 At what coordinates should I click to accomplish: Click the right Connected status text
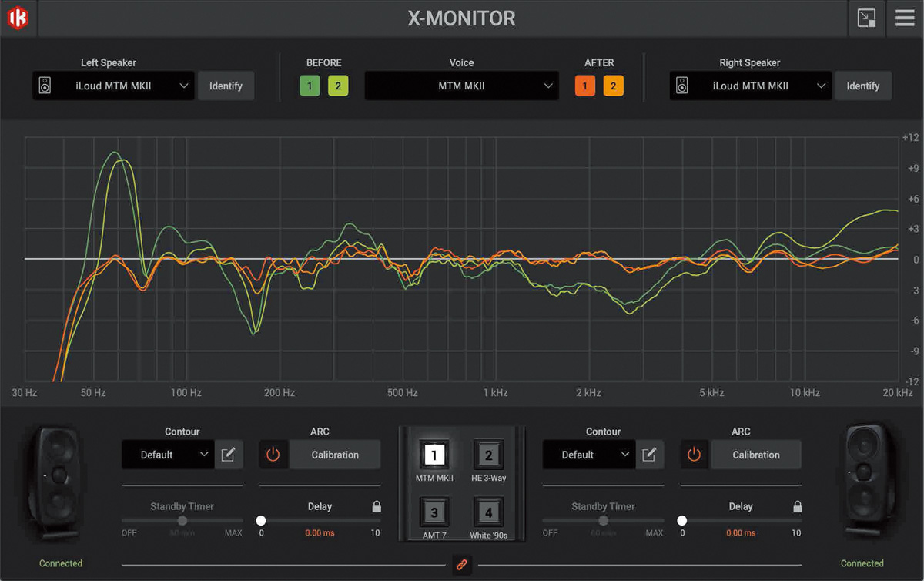tap(862, 563)
